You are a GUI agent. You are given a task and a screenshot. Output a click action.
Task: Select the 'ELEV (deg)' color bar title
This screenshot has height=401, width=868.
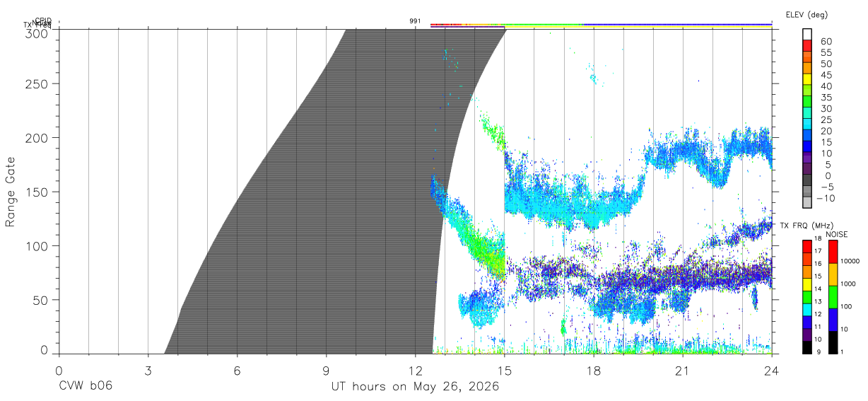click(x=807, y=14)
